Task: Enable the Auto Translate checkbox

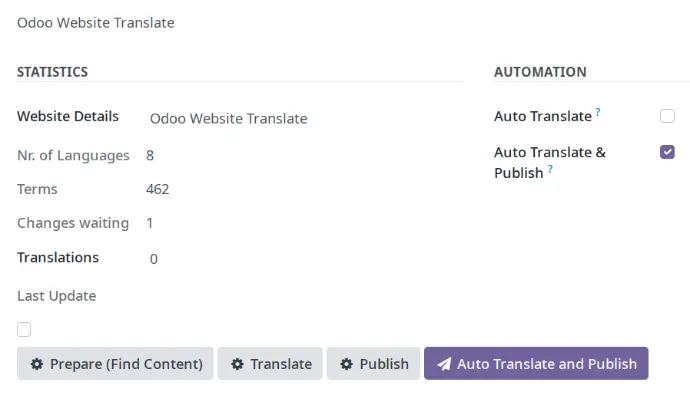Action: pyautogui.click(x=667, y=116)
